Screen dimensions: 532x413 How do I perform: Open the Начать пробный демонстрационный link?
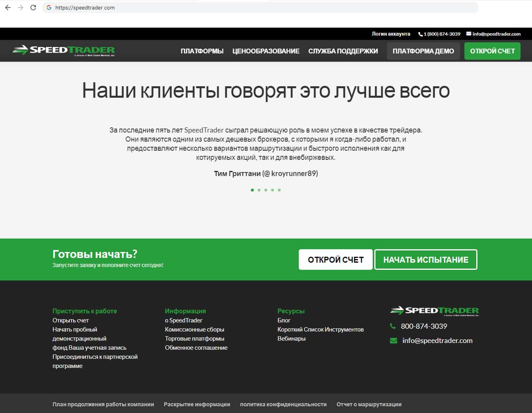click(79, 334)
